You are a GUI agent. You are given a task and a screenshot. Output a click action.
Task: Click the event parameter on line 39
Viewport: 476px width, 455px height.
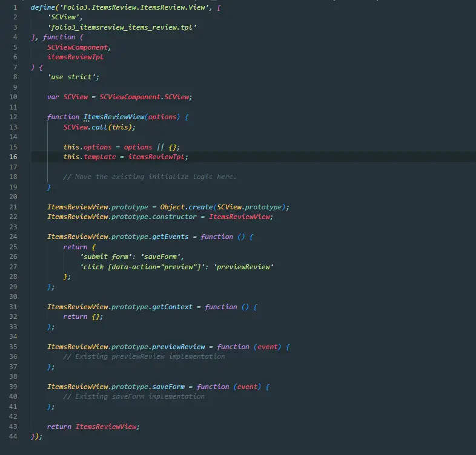pyautogui.click(x=247, y=387)
